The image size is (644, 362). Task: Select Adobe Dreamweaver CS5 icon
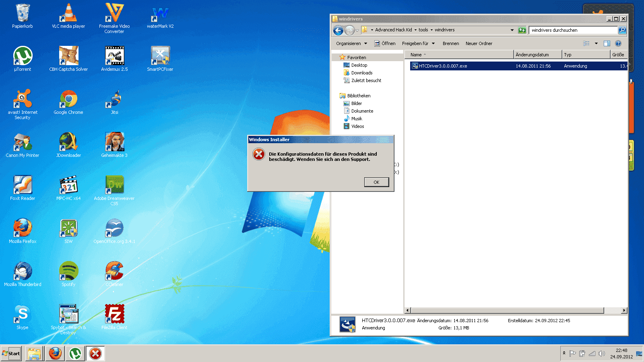114,191
